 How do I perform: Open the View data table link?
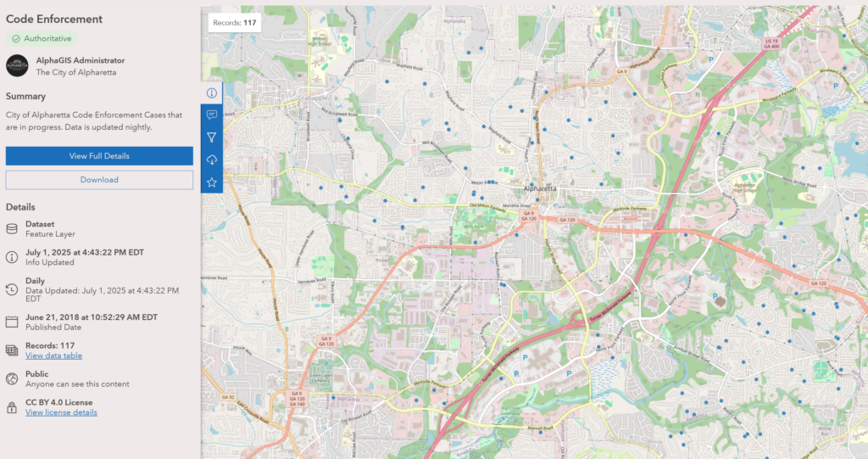coord(53,355)
